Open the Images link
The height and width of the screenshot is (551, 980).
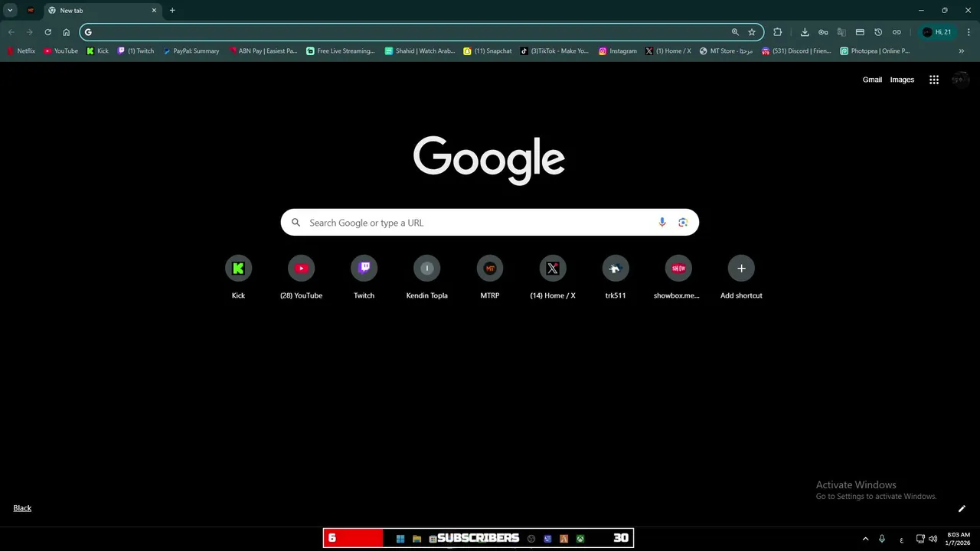[x=902, y=80]
